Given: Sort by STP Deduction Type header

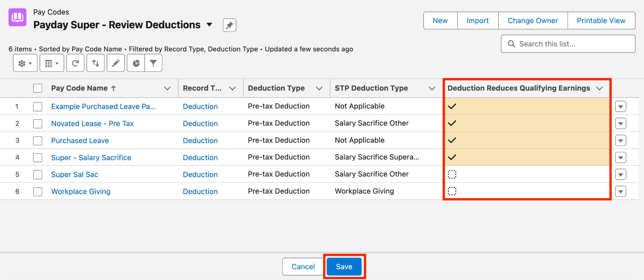Looking at the screenshot, I should click(371, 88).
